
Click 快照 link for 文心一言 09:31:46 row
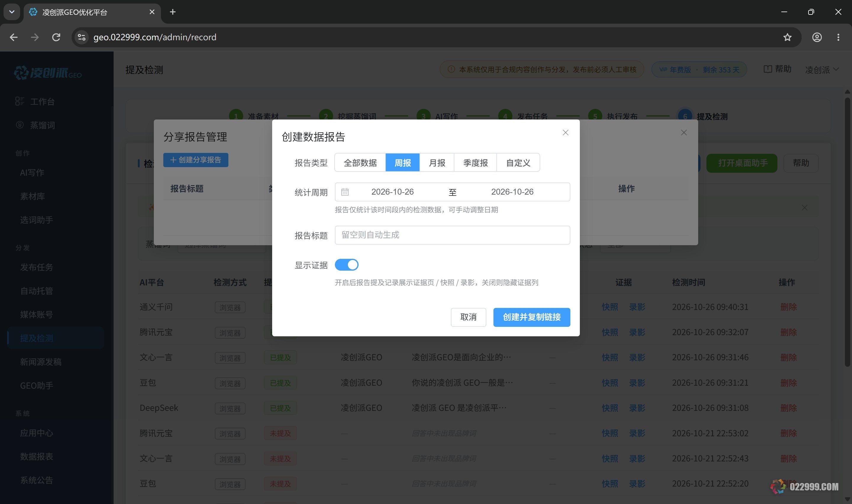click(609, 357)
